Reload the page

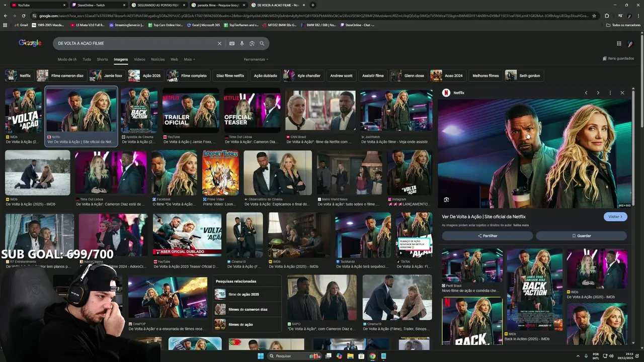[24, 16]
